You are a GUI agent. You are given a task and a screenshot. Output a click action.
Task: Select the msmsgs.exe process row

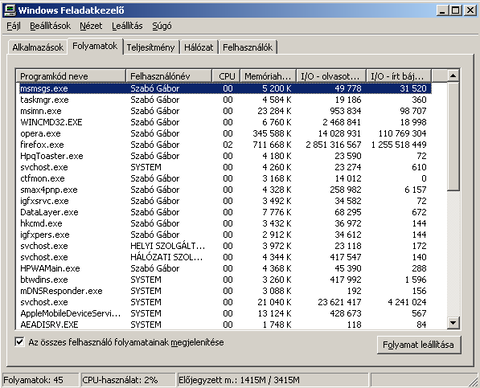[224, 88]
